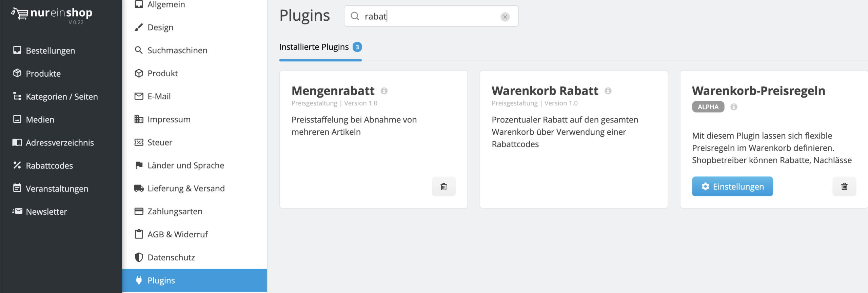Go to Rabattcodes in the sidebar
This screenshot has width=868, height=293.
click(49, 165)
